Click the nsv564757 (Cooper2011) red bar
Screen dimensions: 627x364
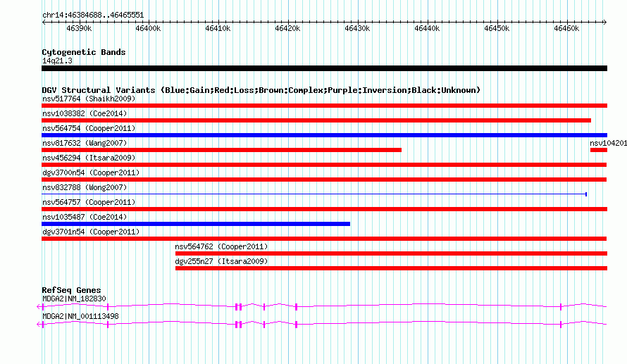point(324,209)
